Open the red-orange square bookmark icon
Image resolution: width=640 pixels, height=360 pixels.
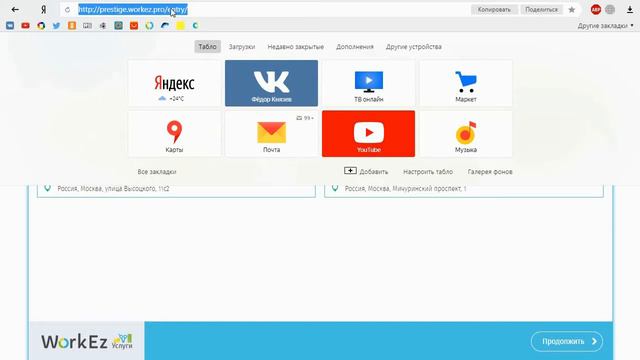click(134, 25)
